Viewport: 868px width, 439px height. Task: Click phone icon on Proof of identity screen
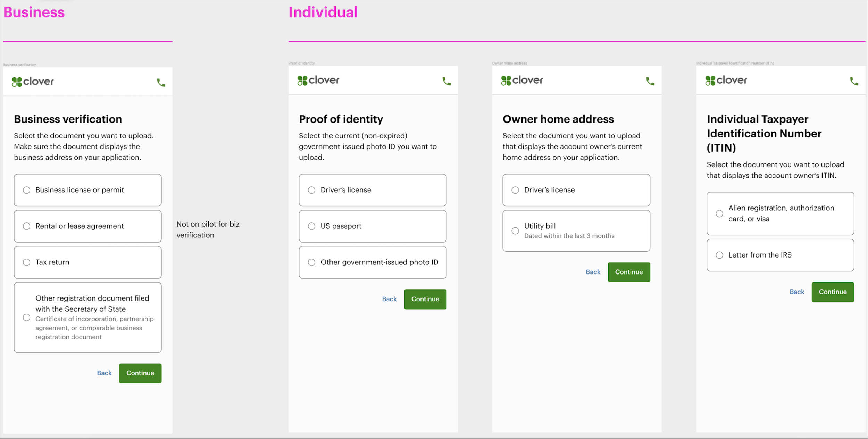point(446,81)
